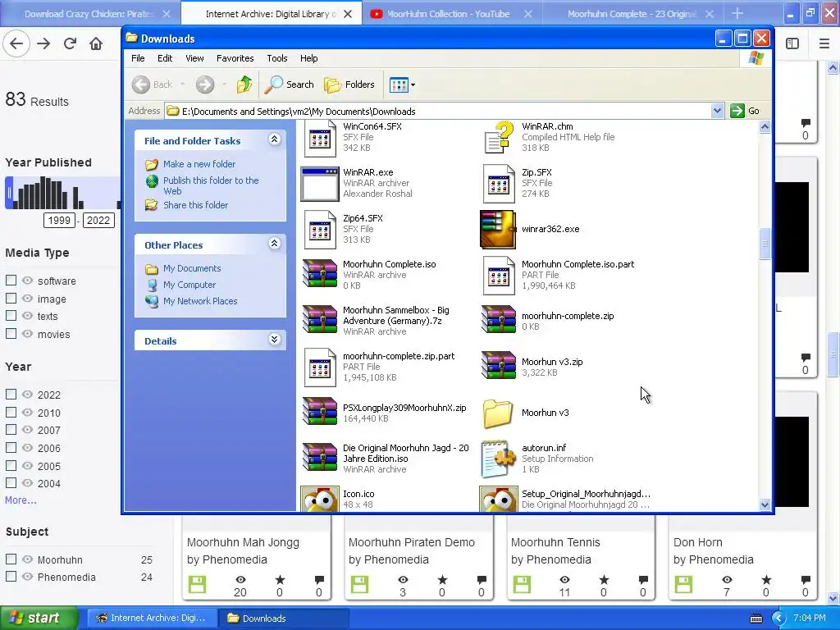
Task: Click the Downloads window scrollbar down arrow
Action: (765, 504)
